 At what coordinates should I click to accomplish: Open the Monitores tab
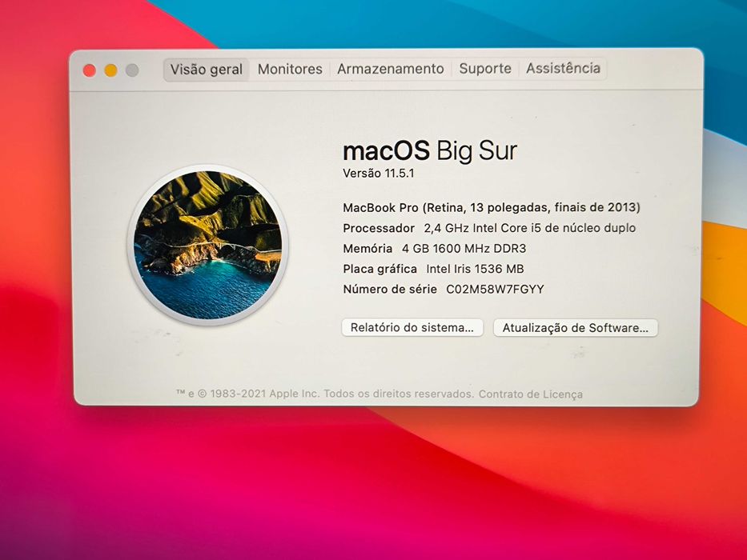[x=290, y=69]
